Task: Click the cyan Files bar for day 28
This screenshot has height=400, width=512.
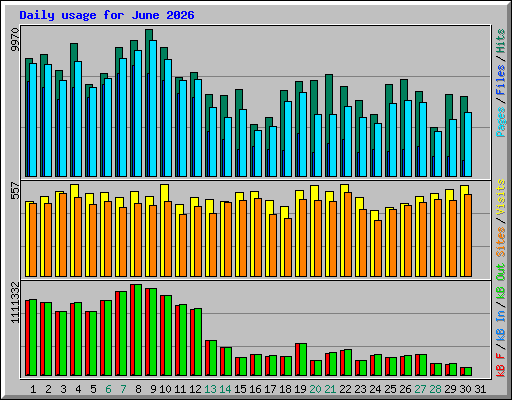Action: [438, 154]
